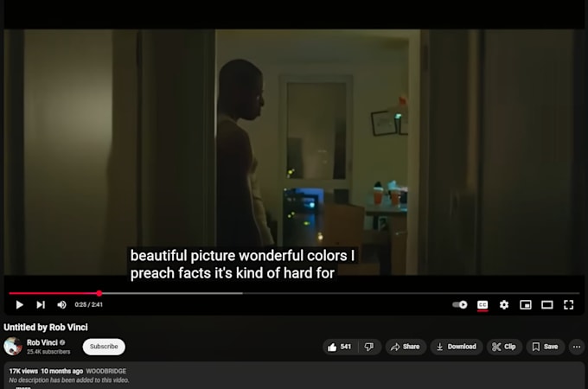Turn off closed captions

[x=483, y=305]
